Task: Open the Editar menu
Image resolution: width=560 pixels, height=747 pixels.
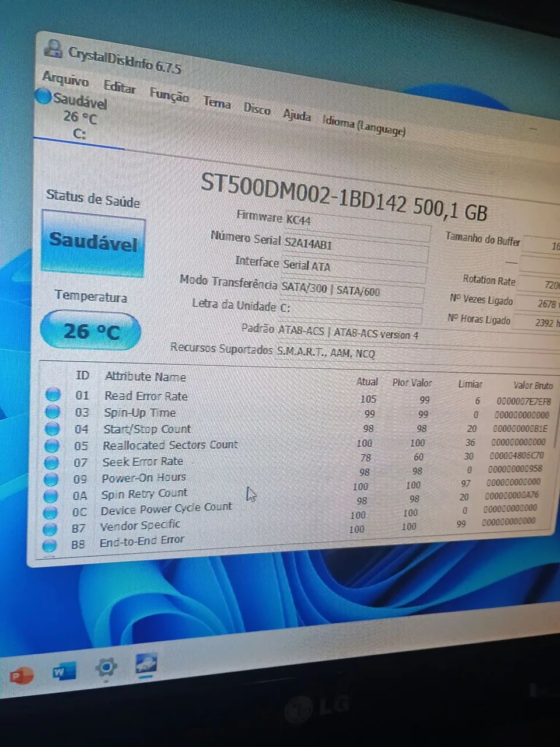Action: tap(120, 88)
